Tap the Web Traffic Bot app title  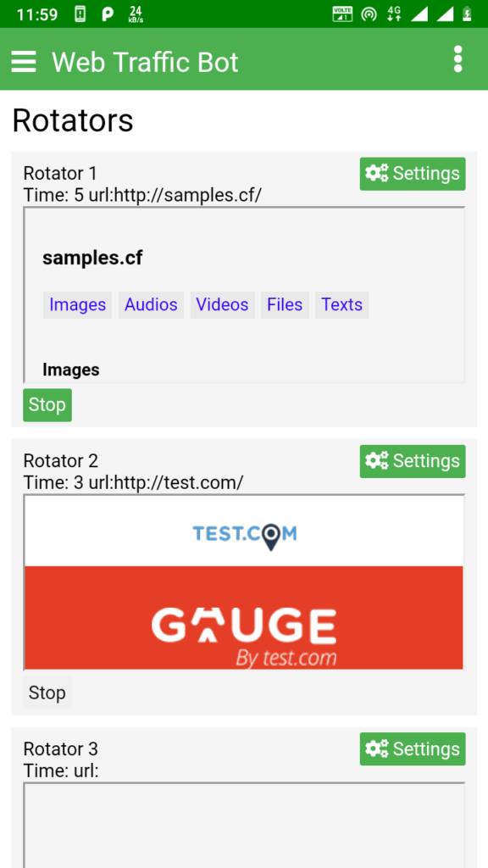(145, 62)
